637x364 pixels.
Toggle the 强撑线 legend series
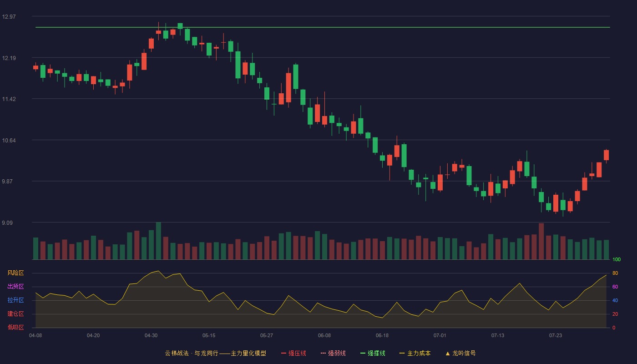[373, 353]
